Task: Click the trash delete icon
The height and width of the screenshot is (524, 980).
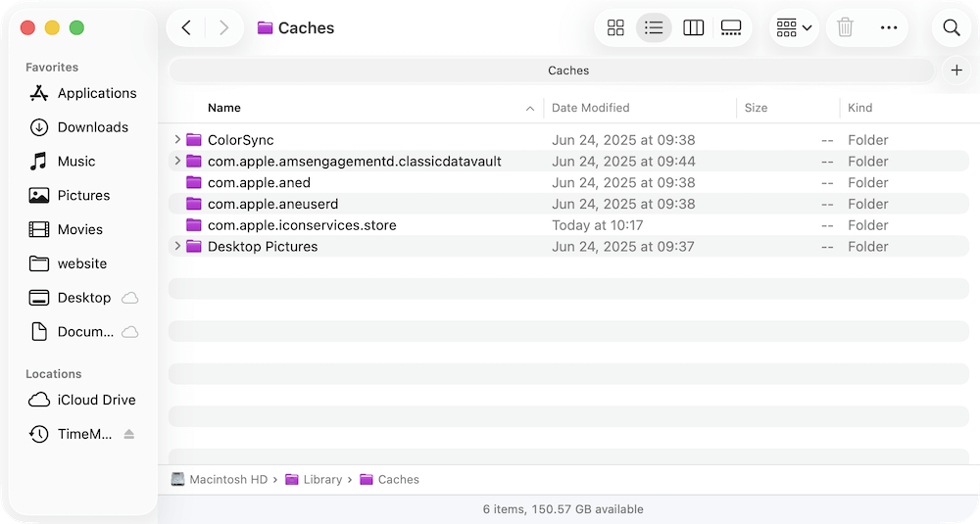Action: [x=845, y=27]
